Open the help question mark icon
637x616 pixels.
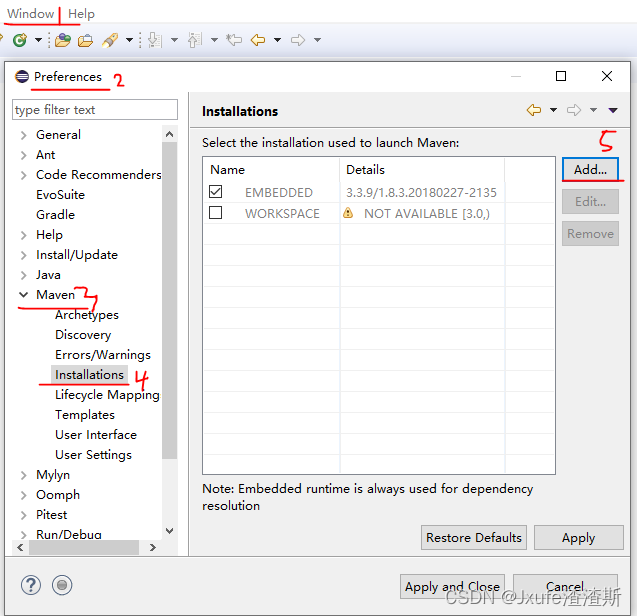click(31, 585)
